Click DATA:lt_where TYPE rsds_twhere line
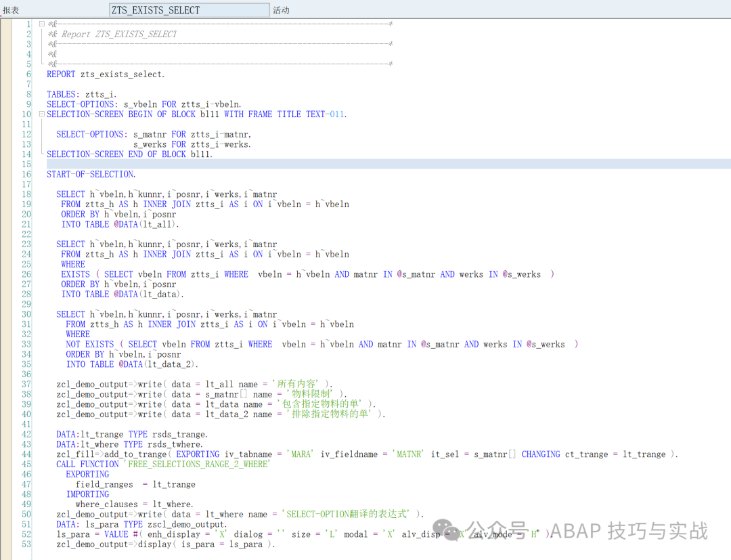The height and width of the screenshot is (560, 731). tap(129, 444)
